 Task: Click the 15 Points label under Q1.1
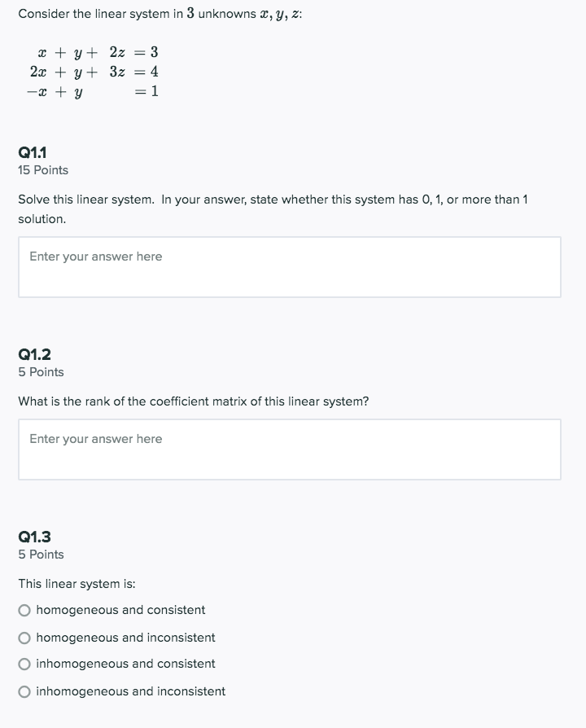click(42, 170)
